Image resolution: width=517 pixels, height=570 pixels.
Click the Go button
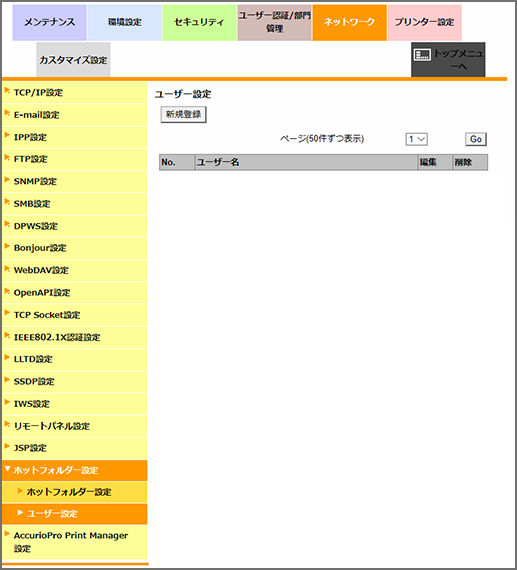point(476,139)
